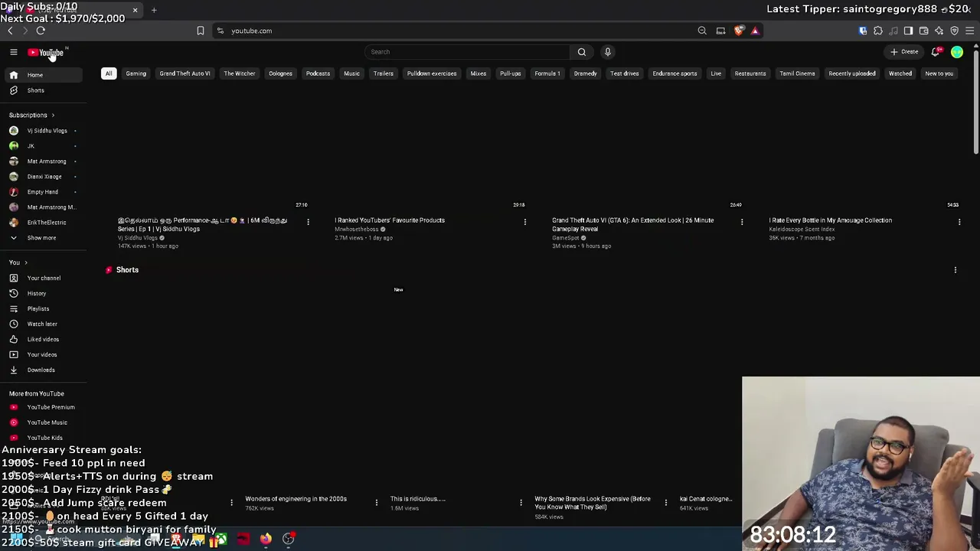Open the extensions puzzle icon
980x551 pixels.
pos(878,31)
